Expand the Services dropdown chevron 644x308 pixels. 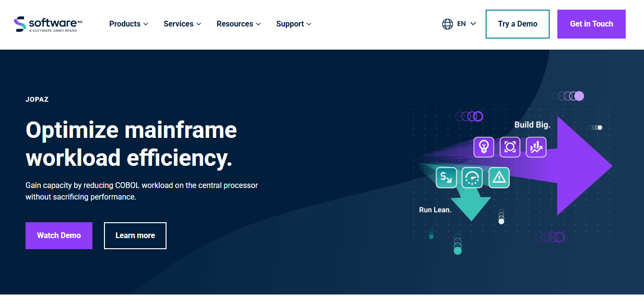(x=199, y=24)
